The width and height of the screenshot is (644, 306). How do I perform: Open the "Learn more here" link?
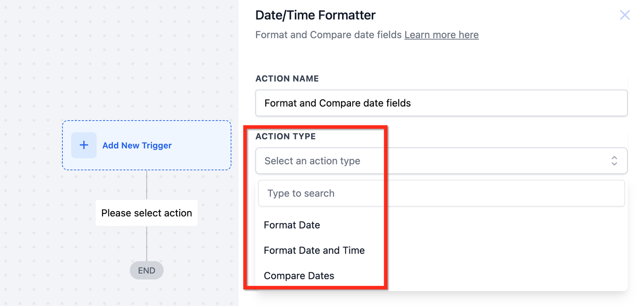441,35
